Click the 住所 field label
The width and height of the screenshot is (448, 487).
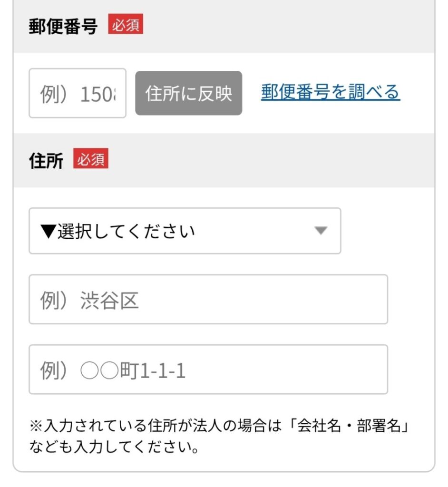pyautogui.click(x=46, y=161)
